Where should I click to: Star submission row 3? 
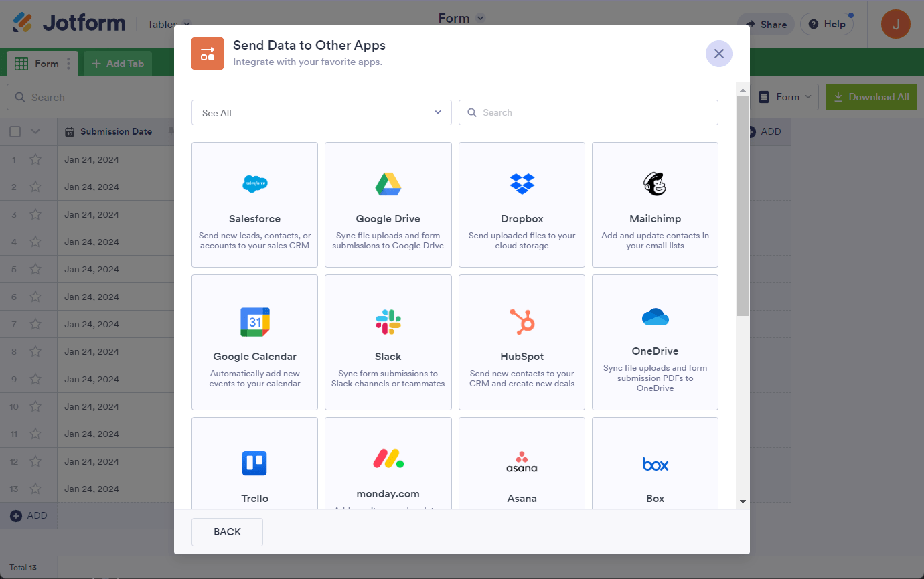pyautogui.click(x=35, y=215)
